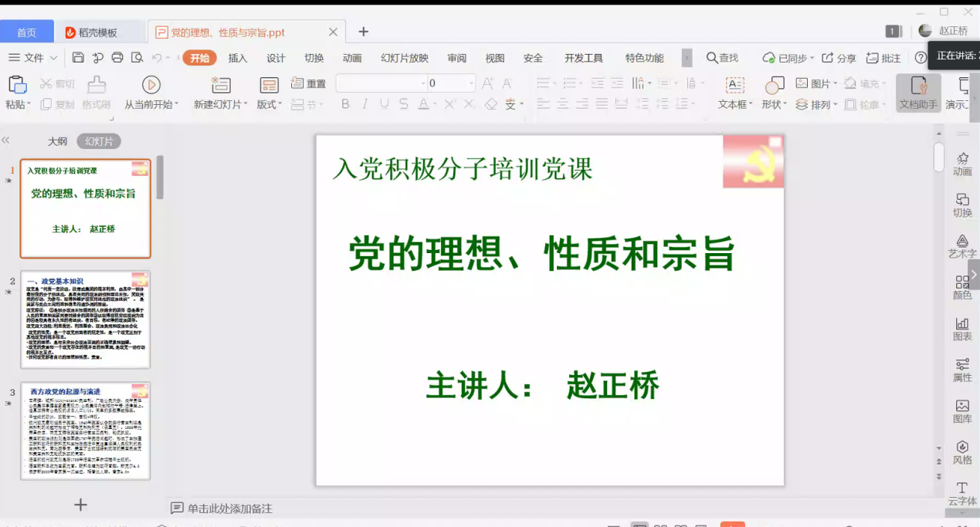
Task: Open the 形状 shapes dropdown
Action: (x=774, y=105)
